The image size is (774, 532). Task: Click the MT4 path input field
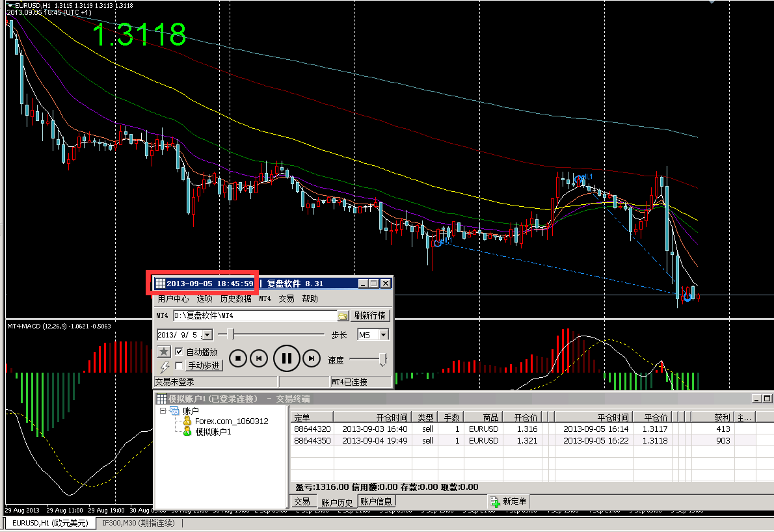tap(254, 316)
